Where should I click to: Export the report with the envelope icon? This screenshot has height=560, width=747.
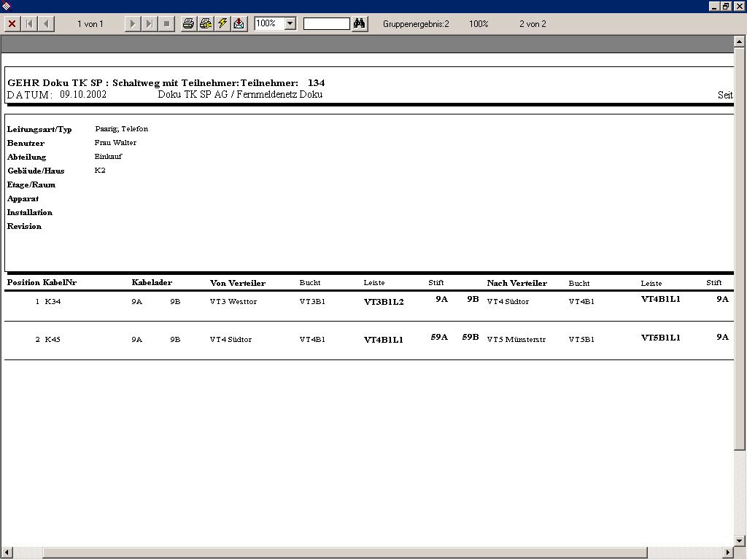(x=239, y=24)
